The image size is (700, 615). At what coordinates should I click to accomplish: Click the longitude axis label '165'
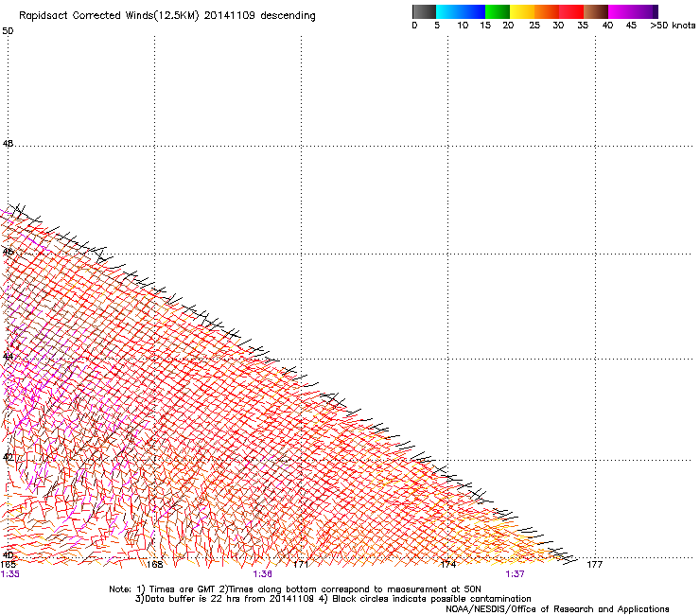(x=8, y=565)
